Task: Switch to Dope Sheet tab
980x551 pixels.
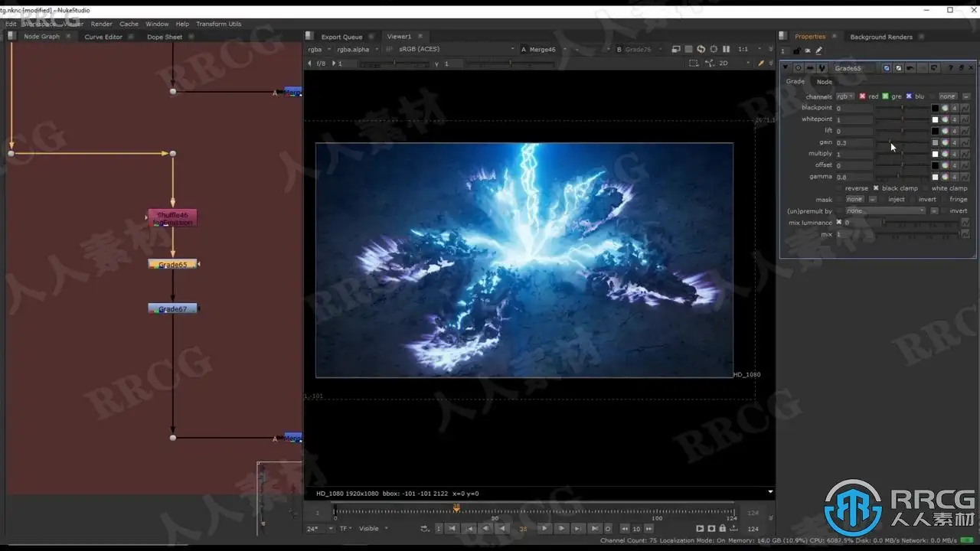Action: tap(165, 37)
